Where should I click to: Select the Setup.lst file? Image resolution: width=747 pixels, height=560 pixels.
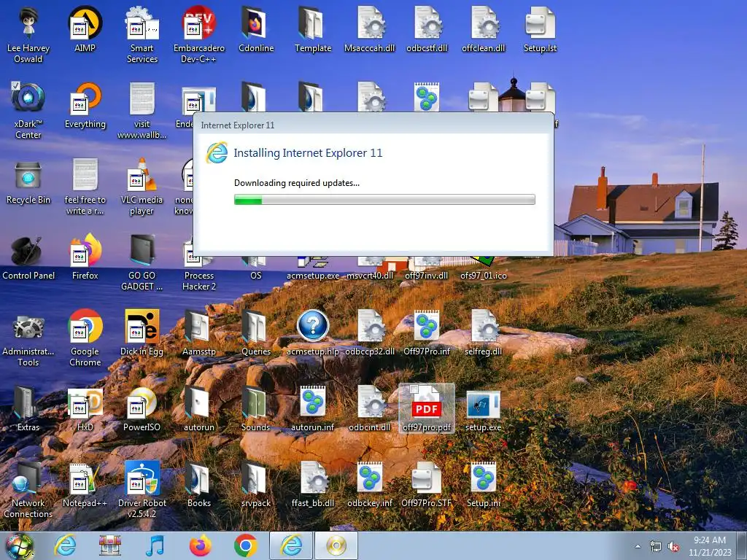coord(540,29)
